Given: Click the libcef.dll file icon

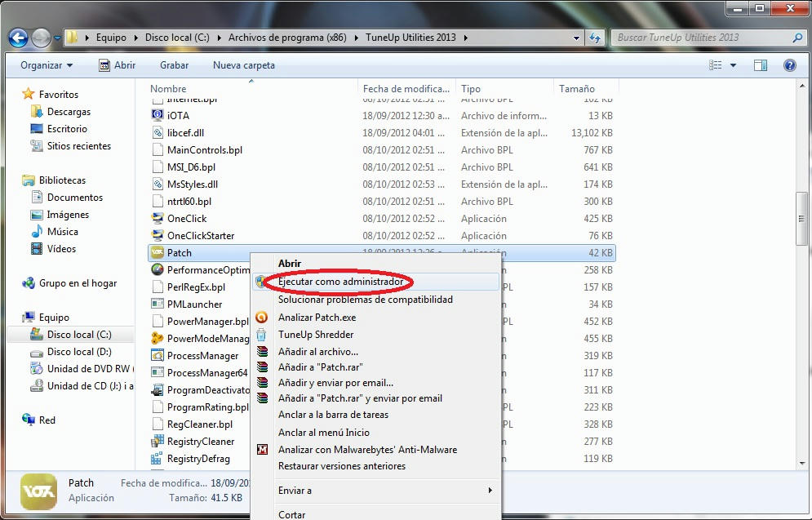Looking at the screenshot, I should [157, 132].
